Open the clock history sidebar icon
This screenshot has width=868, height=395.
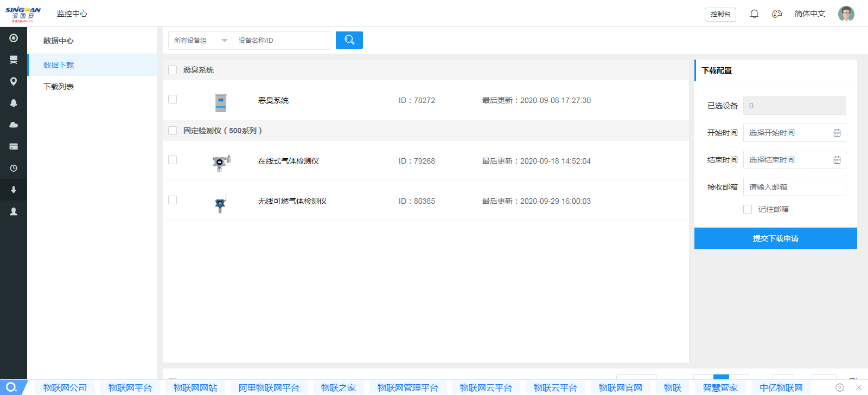click(x=14, y=168)
